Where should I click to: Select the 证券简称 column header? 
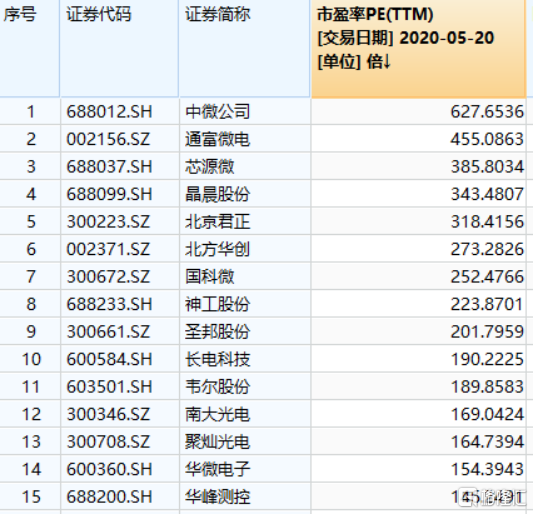pyautogui.click(x=244, y=49)
